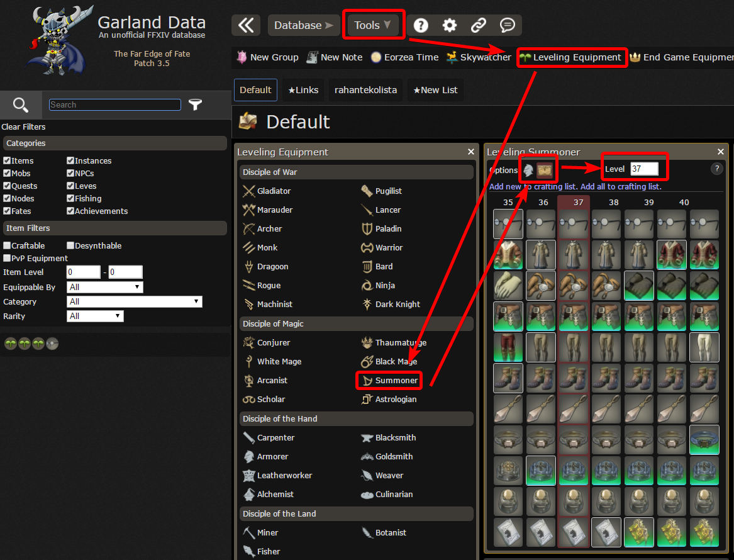Enable the Craftable item filter
The image size is (734, 560).
click(7, 245)
